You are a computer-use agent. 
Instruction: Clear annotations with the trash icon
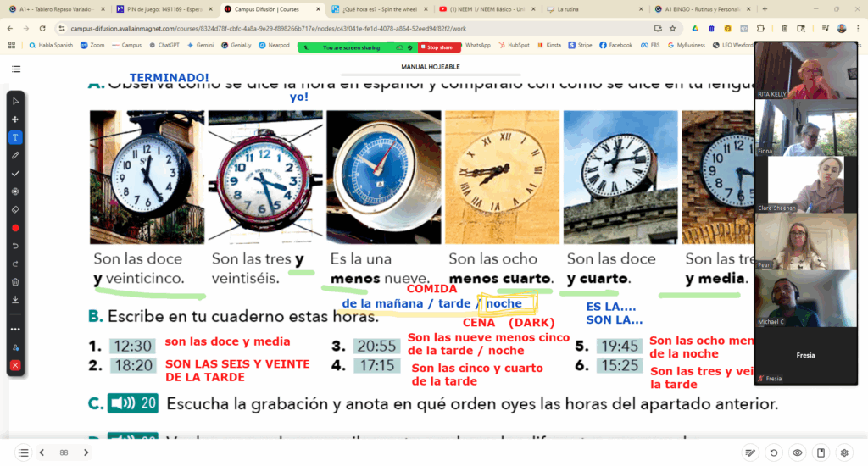tap(15, 281)
